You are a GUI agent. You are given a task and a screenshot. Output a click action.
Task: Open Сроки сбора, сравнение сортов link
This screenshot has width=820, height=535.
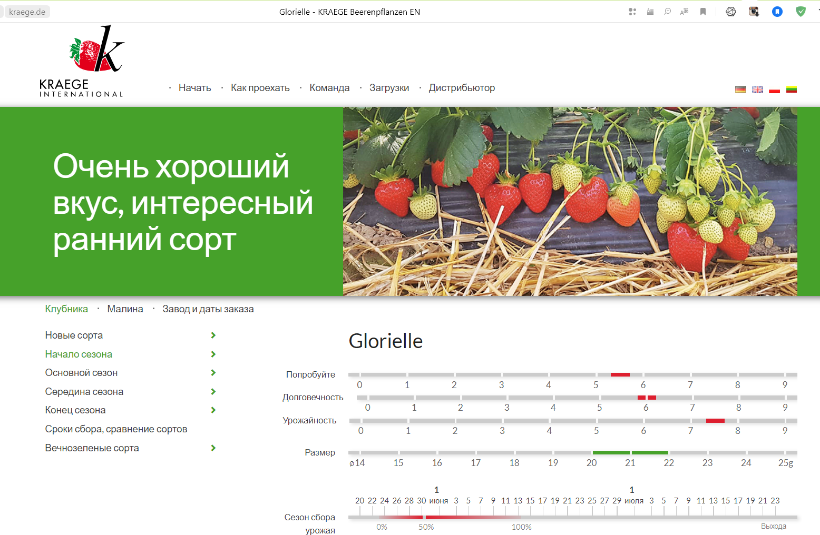point(116,429)
